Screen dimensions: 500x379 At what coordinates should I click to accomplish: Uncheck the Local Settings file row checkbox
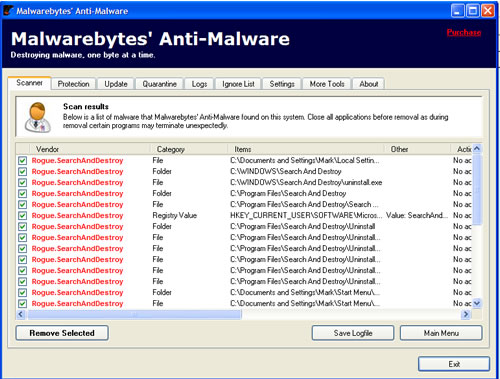(22, 161)
